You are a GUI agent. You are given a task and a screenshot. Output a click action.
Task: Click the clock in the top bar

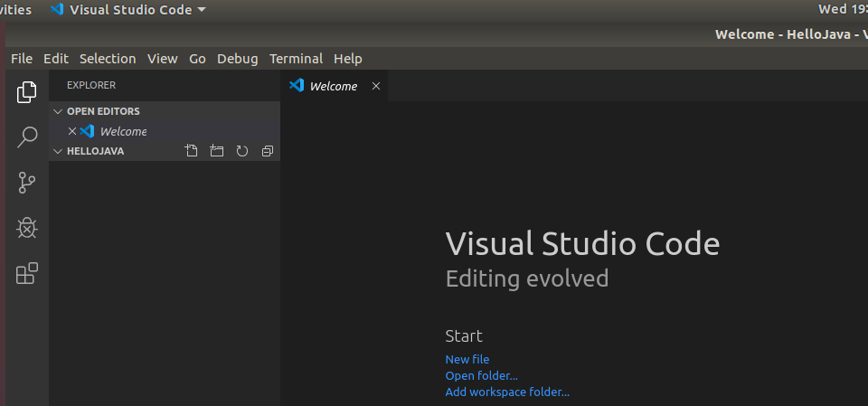pyautogui.click(x=843, y=9)
